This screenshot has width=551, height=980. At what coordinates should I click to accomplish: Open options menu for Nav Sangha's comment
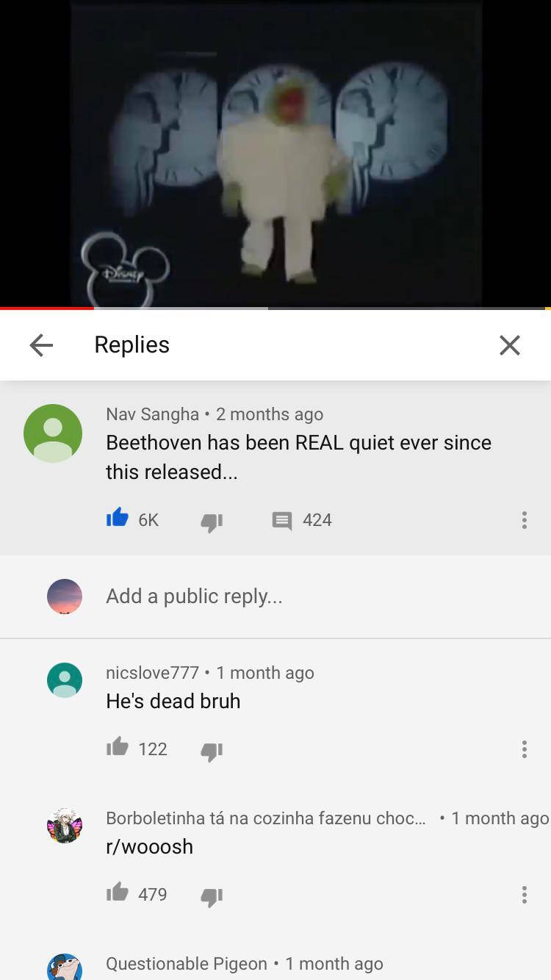(524, 520)
